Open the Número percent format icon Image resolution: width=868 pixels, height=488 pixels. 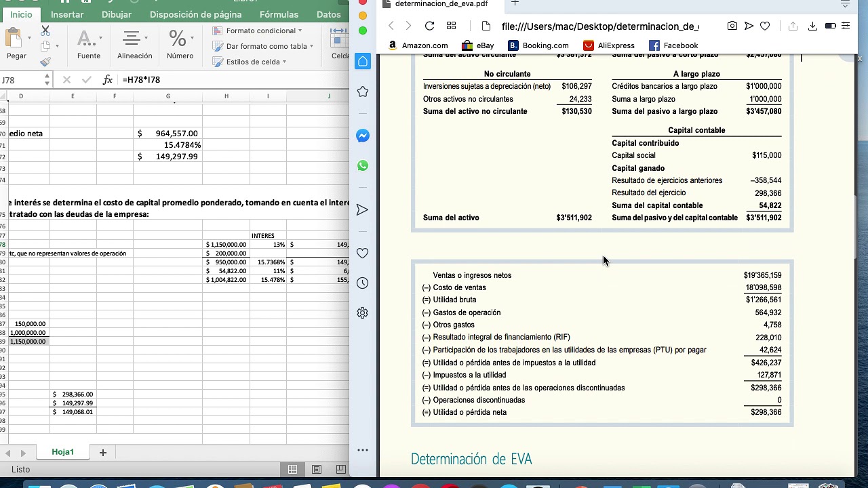point(177,38)
